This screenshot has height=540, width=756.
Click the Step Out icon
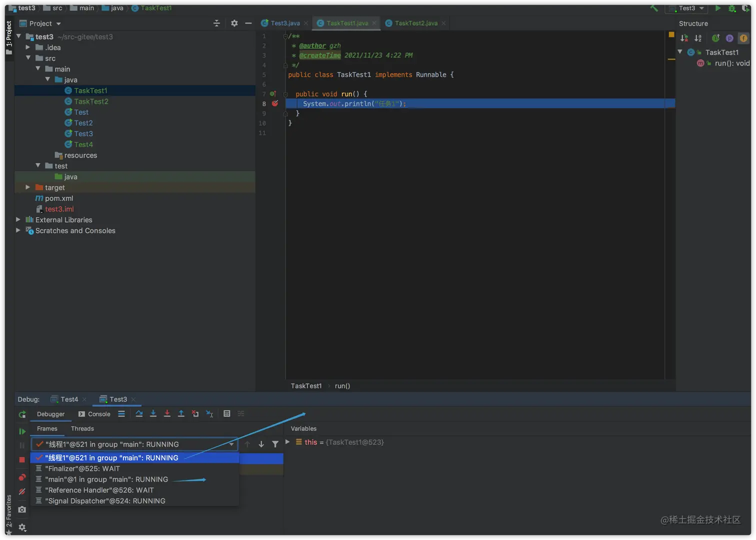click(181, 414)
